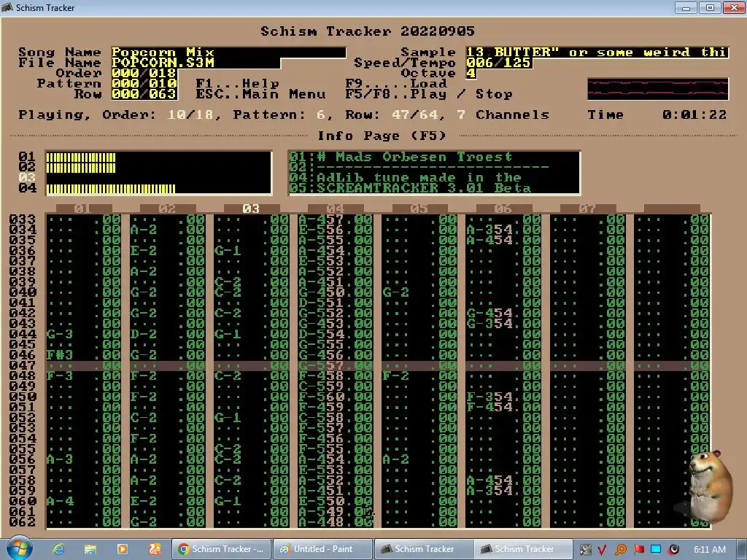Click the Octave value 4
The image size is (747, 560).
pyautogui.click(x=471, y=74)
